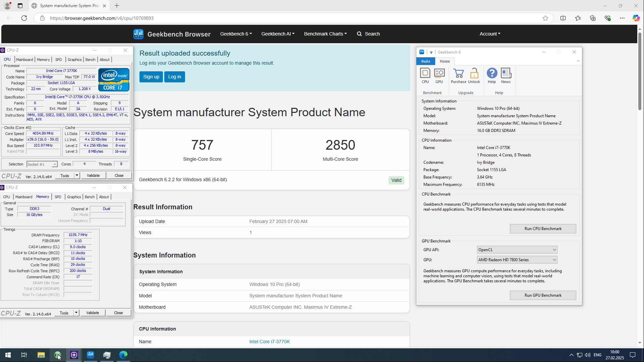This screenshot has width=644, height=362.
Task: Click the browser back arrow
Action: click(x=9, y=18)
